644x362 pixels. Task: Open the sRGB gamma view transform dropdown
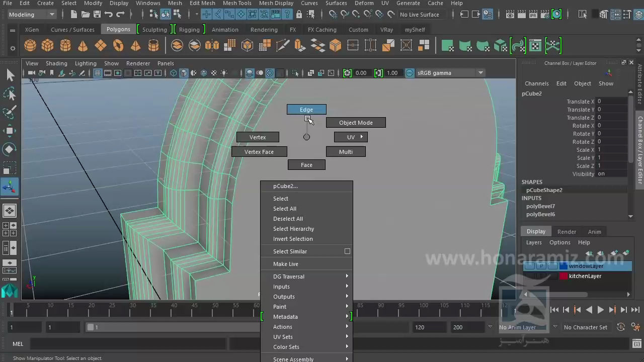450,73
